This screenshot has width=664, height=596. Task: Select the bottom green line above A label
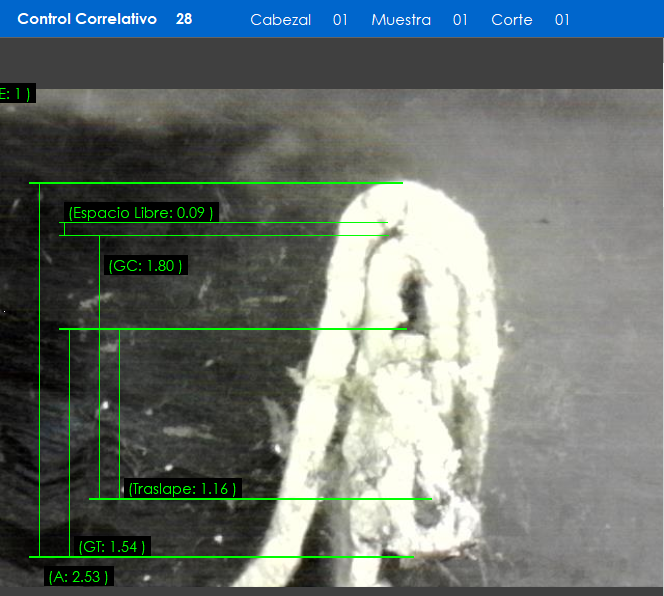point(220,556)
